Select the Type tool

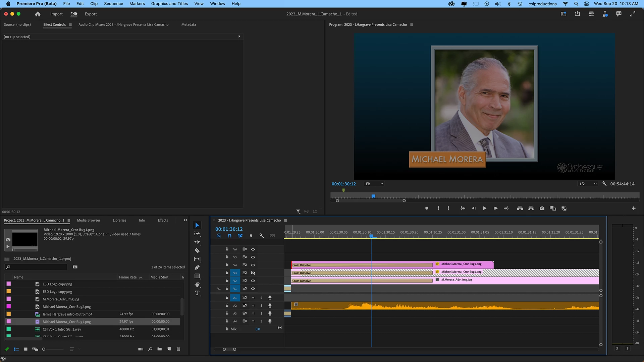[197, 293]
